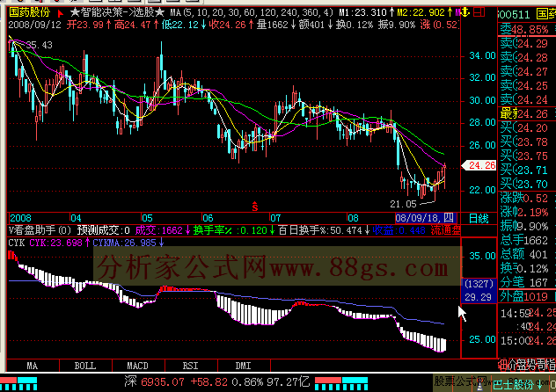Switch to the MACD indicator tab
Image resolution: width=556 pixels, height=392 pixels.
[138, 366]
